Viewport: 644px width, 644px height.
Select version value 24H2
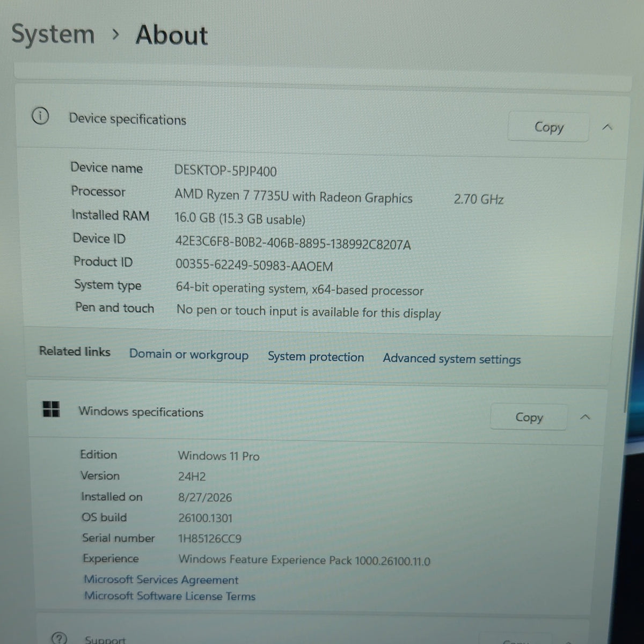192,477
